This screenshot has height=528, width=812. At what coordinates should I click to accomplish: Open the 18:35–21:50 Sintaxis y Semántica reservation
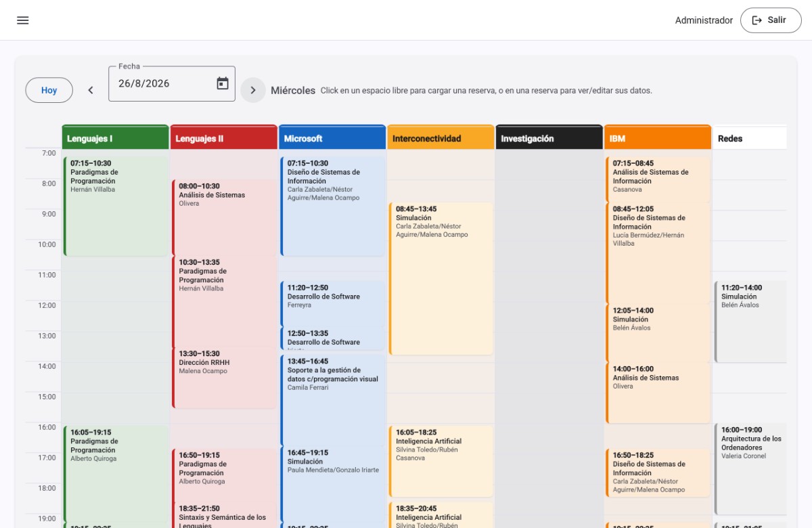pos(225,515)
